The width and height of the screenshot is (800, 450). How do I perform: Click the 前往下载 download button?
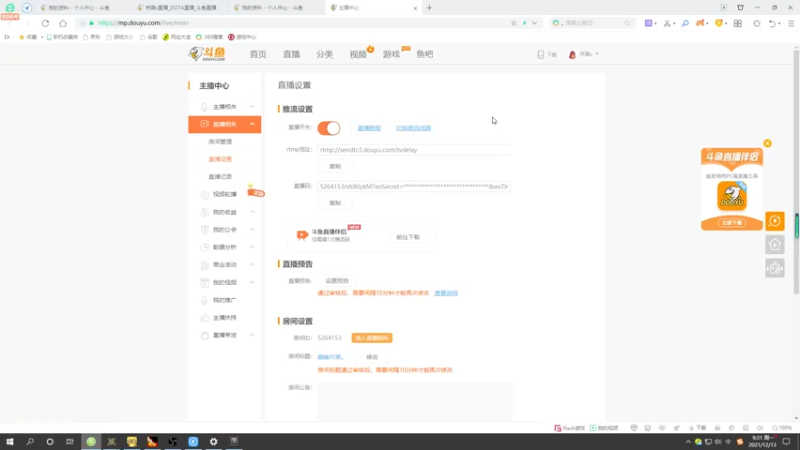(408, 237)
